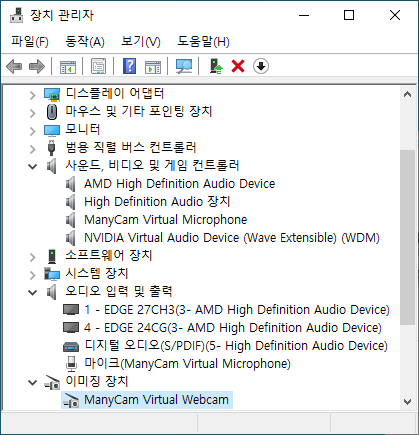The image size is (419, 435).
Task: Click the scrollbar up arrow
Action: click(x=407, y=94)
